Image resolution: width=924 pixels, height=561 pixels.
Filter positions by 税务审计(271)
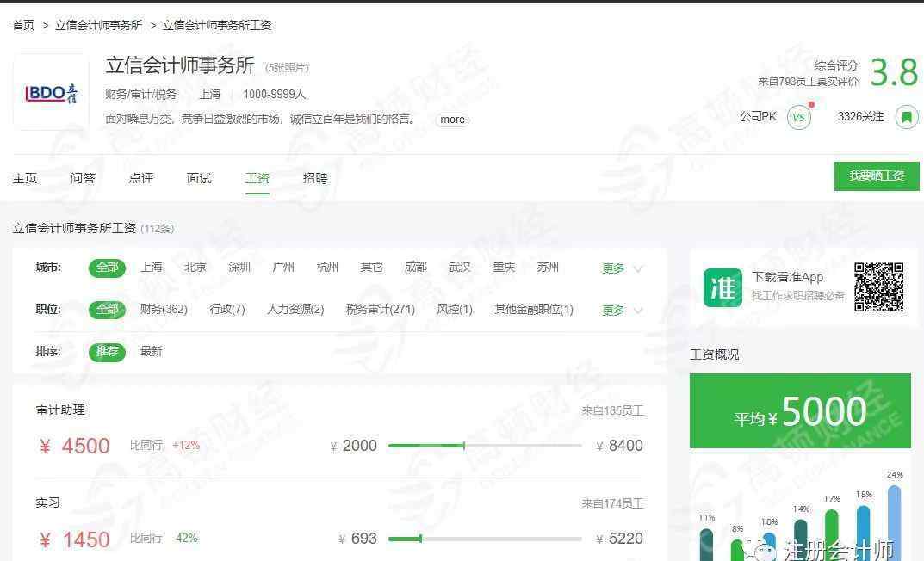coord(380,310)
